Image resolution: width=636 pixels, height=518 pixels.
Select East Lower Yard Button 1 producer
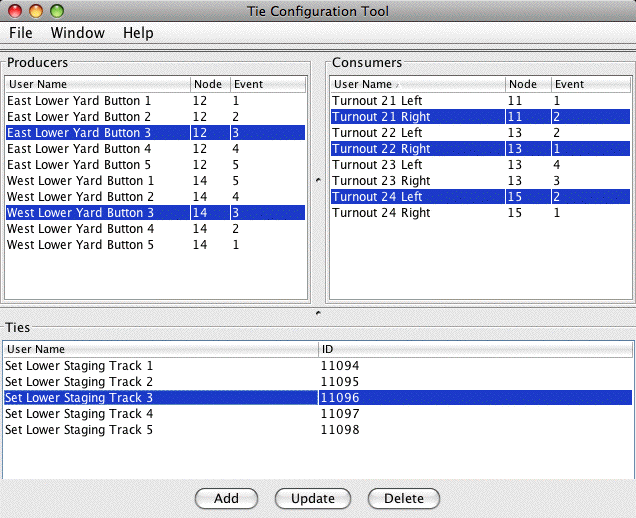pyautogui.click(x=80, y=101)
